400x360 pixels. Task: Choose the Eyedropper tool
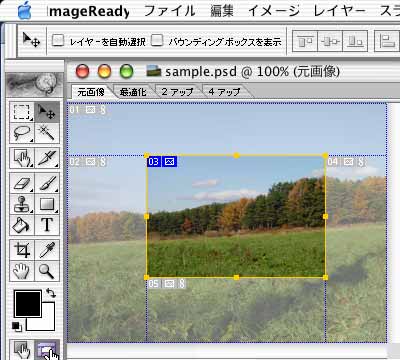coord(47,250)
